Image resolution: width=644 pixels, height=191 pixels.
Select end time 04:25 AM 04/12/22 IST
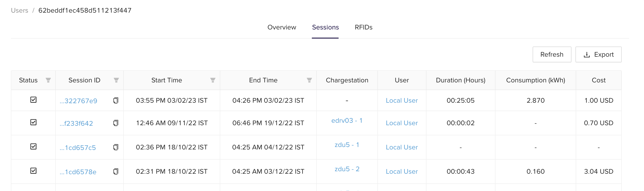click(268, 147)
